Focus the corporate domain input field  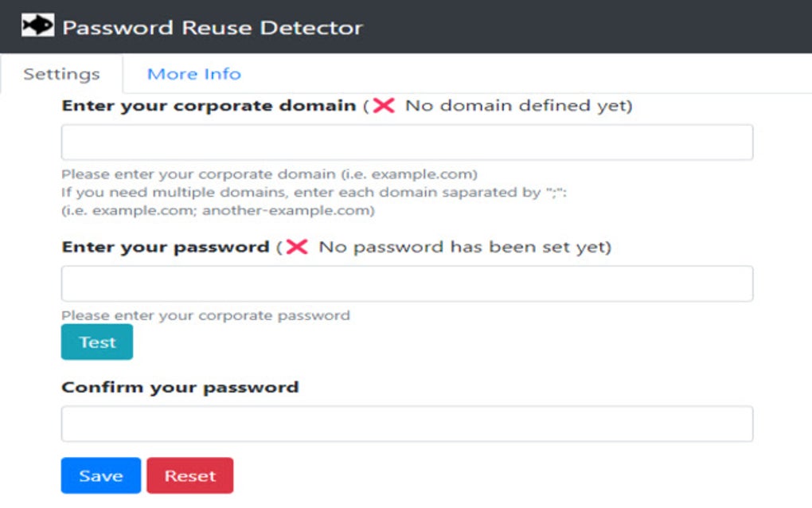point(407,143)
